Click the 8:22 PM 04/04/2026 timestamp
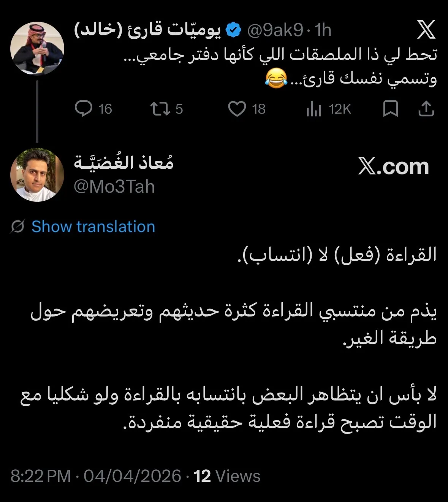448x502 pixels. [96, 476]
